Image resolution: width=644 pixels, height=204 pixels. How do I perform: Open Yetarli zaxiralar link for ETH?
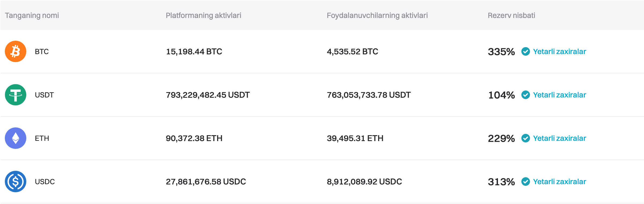click(x=559, y=138)
